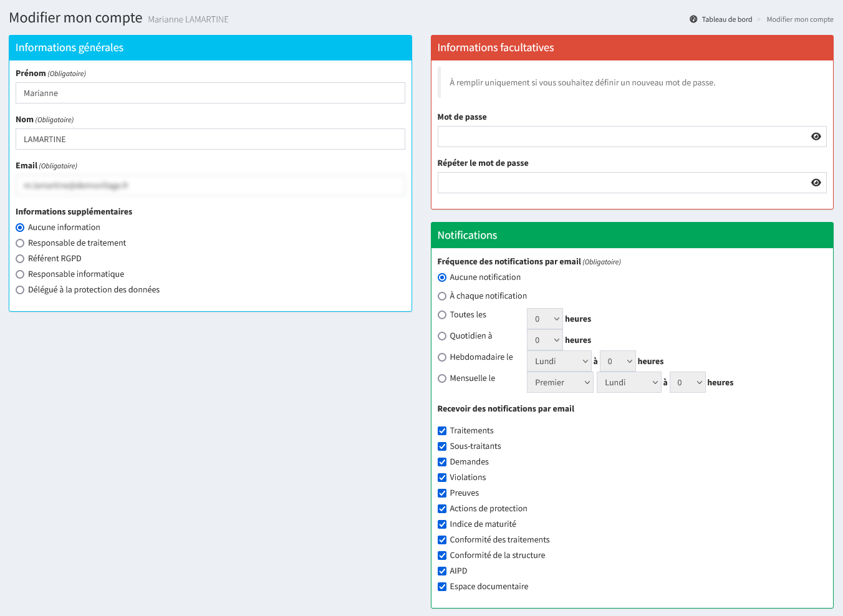
Task: Open the Tableau de bord breadcrumb link
Action: [x=726, y=19]
